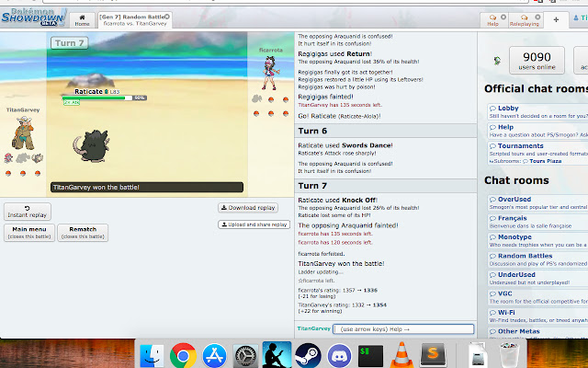Viewport: 588px width, 368px height.
Task: Click TitanGarvey trainer avatar
Action: [23, 132]
